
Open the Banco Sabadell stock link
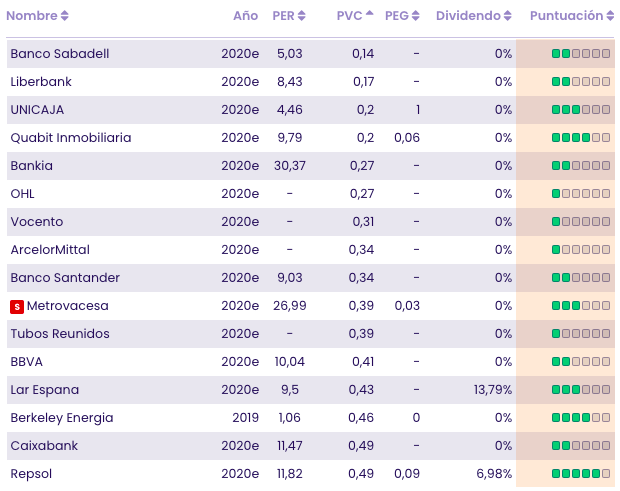(x=60, y=53)
